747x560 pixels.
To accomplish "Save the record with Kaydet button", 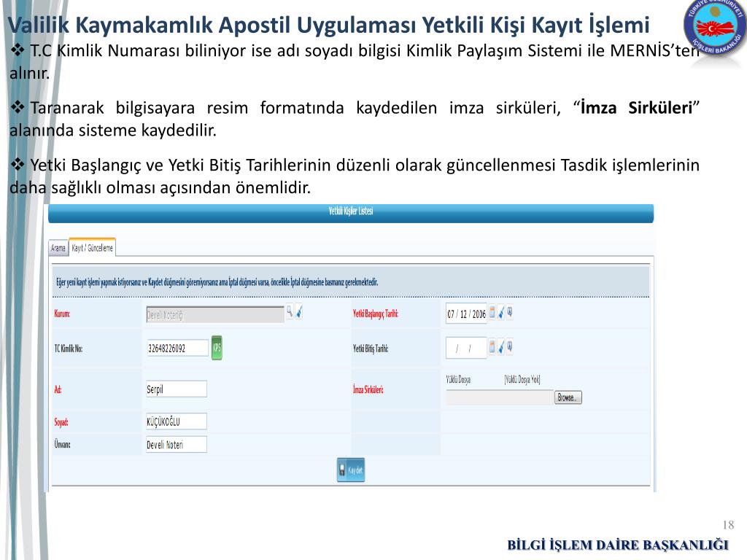I will pos(351,470).
